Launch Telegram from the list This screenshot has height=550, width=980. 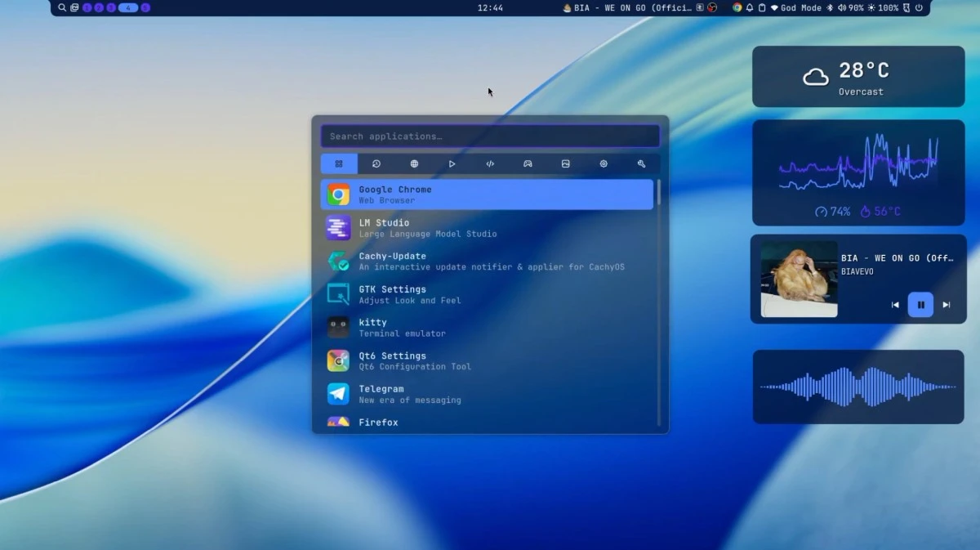(x=487, y=394)
